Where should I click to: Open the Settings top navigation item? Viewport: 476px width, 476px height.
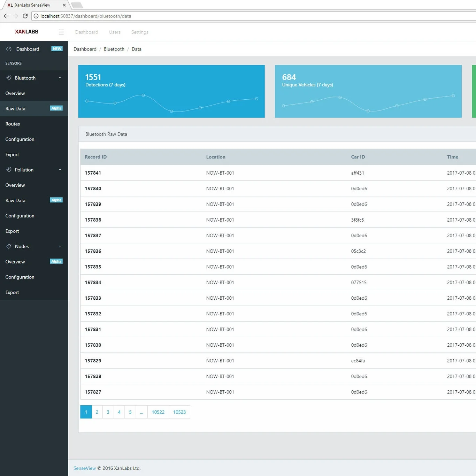point(140,32)
